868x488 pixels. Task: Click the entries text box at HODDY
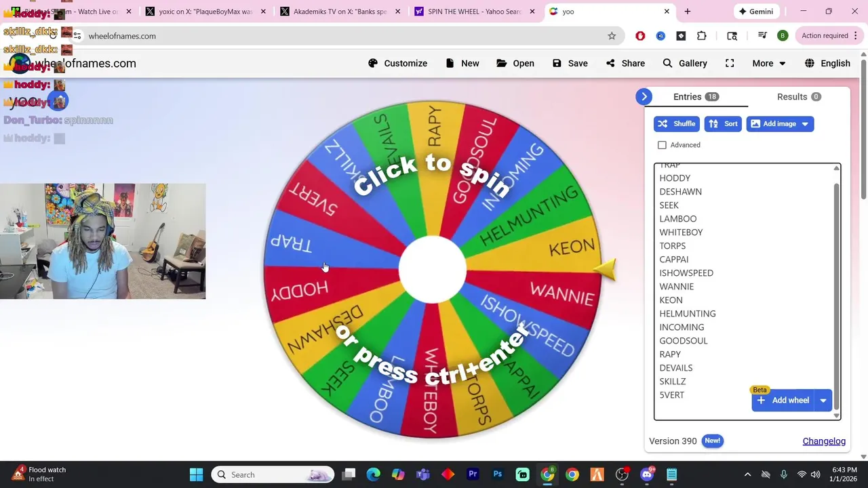[x=675, y=178]
